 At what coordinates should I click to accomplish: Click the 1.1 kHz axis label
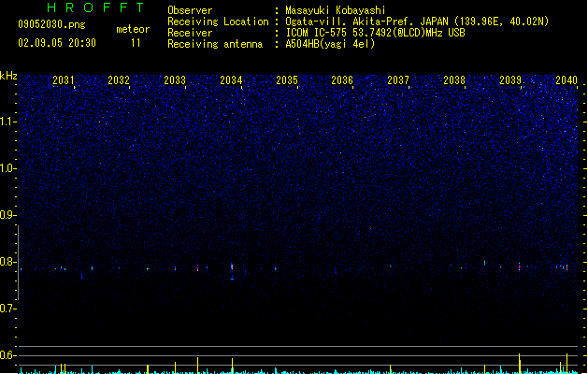(8, 122)
